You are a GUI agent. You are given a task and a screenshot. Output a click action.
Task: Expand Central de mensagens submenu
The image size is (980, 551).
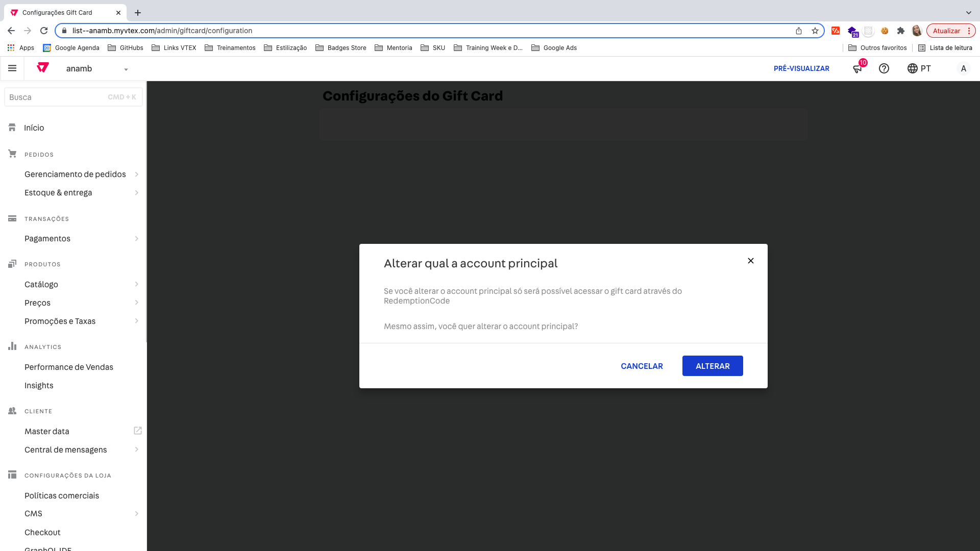(x=82, y=449)
